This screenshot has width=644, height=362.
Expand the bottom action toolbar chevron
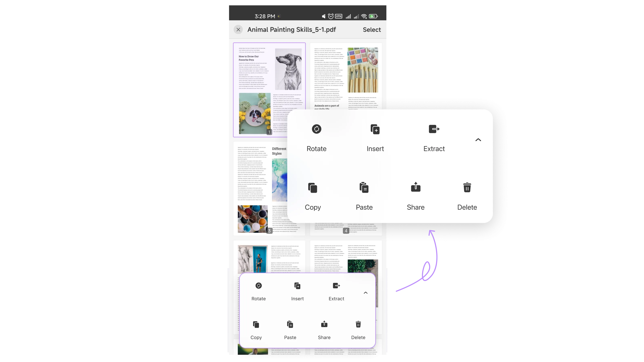pos(365,293)
